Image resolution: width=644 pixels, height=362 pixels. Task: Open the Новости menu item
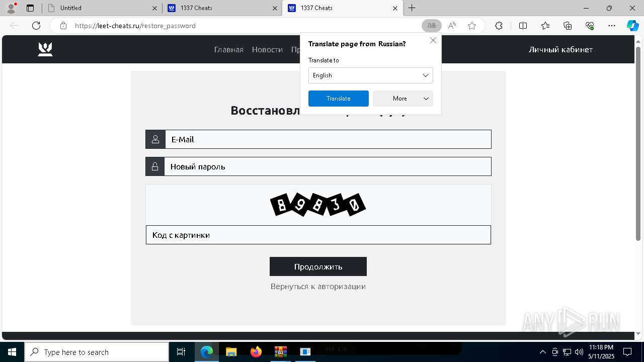[x=267, y=49]
